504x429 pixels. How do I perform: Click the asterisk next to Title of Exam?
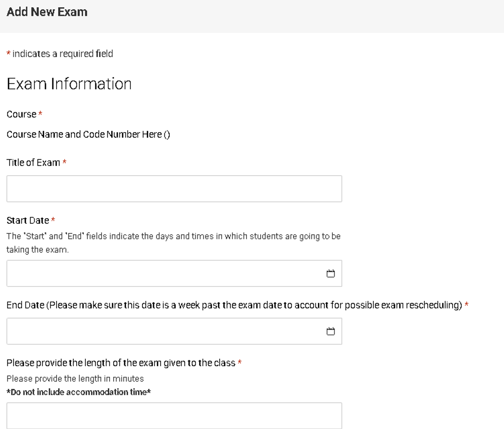pyautogui.click(x=64, y=163)
